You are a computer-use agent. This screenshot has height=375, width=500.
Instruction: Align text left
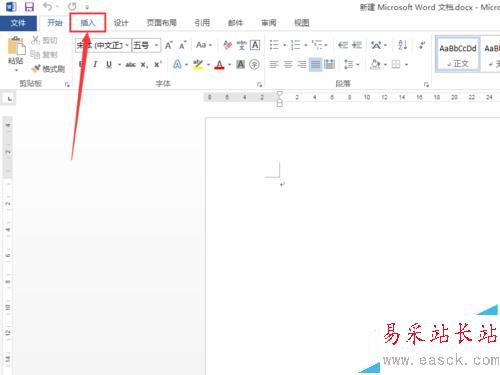tap(274, 64)
